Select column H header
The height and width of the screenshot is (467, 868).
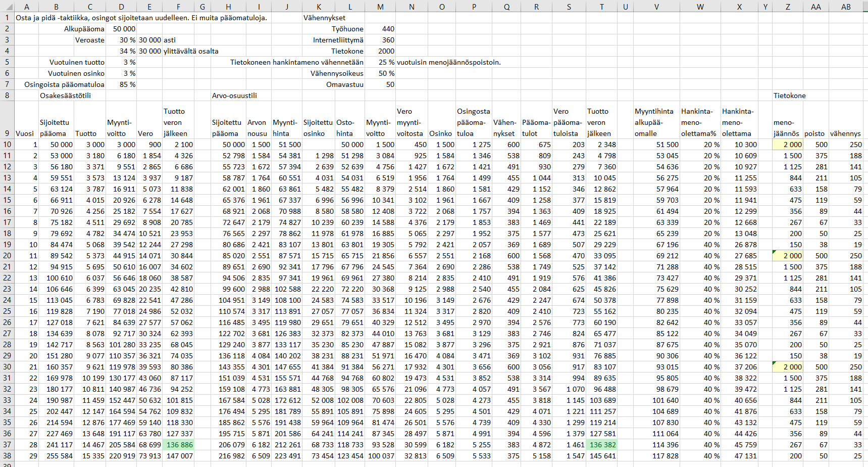pos(228,7)
